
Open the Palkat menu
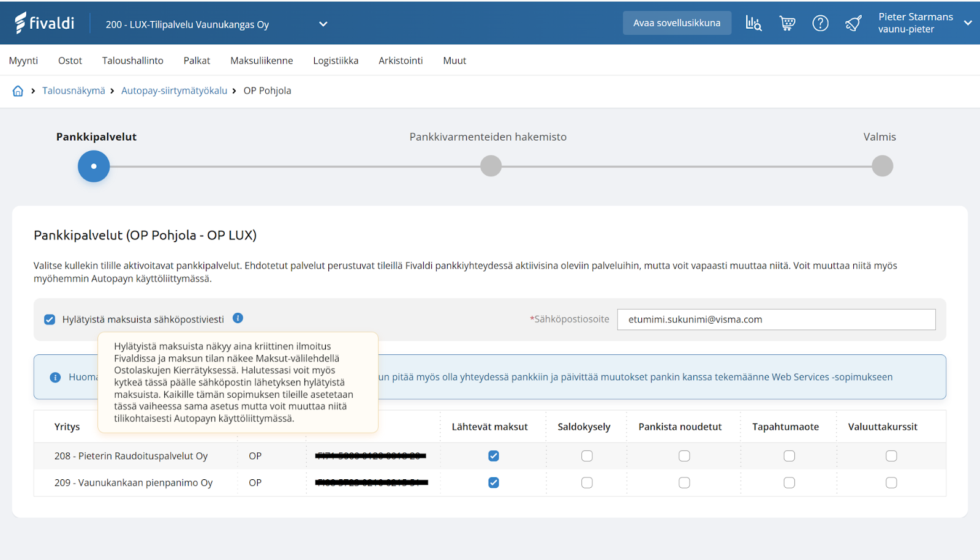tap(197, 61)
